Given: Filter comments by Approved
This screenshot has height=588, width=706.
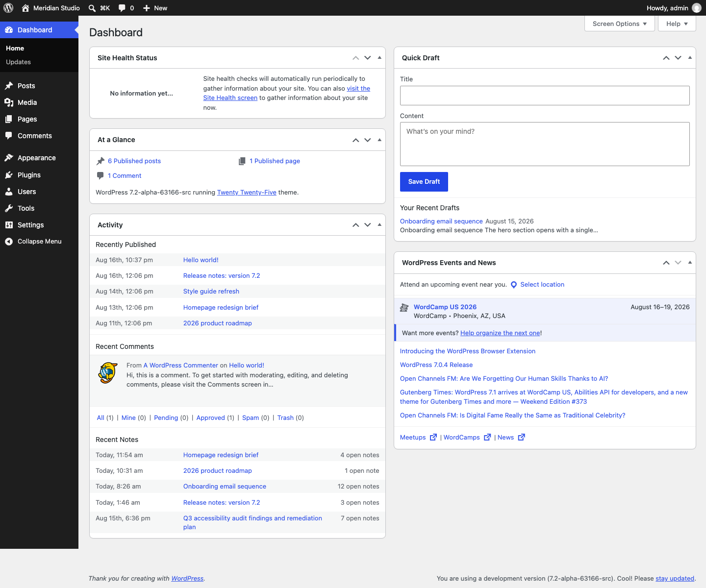Looking at the screenshot, I should [x=210, y=418].
